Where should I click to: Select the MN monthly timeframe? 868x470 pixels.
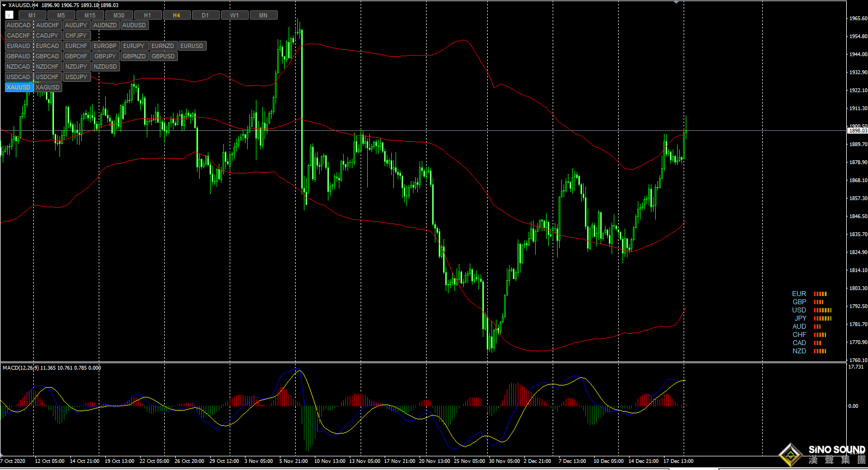pyautogui.click(x=263, y=15)
